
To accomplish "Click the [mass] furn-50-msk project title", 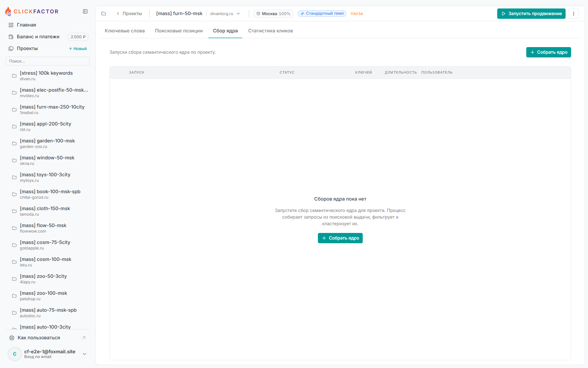I will pyautogui.click(x=179, y=14).
